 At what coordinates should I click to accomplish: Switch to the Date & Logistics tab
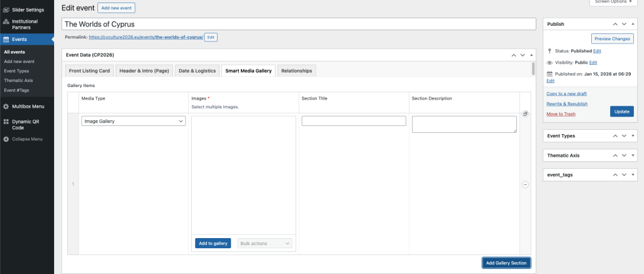point(197,71)
